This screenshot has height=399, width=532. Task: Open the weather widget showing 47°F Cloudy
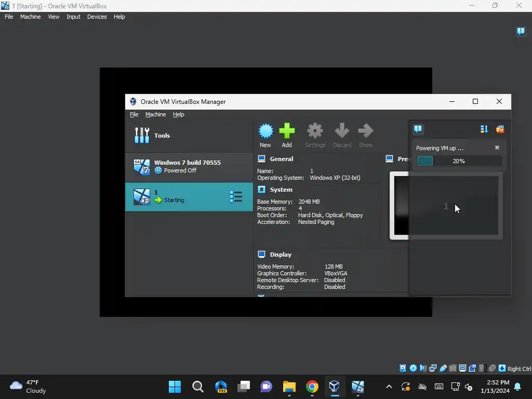point(28,387)
